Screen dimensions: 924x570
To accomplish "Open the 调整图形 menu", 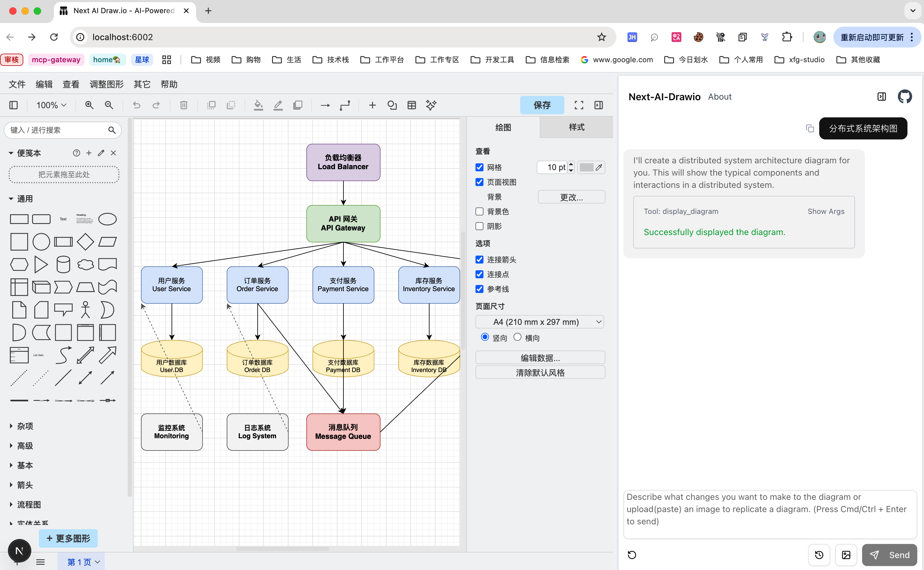I will (107, 84).
